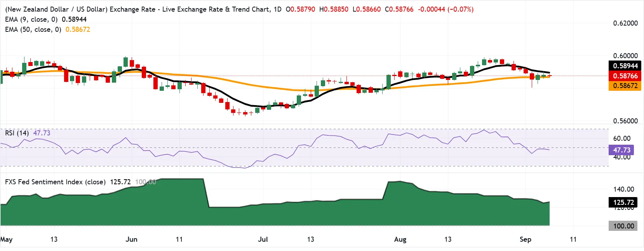644x251 pixels.
Task: Click the orange 0.58672 EMA 50 legend value
Action: tap(78, 29)
